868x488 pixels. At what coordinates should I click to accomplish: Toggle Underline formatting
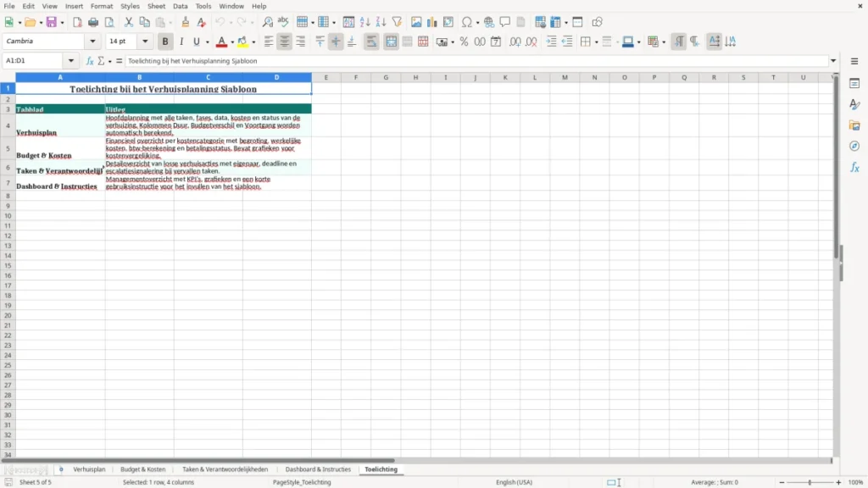tap(196, 42)
